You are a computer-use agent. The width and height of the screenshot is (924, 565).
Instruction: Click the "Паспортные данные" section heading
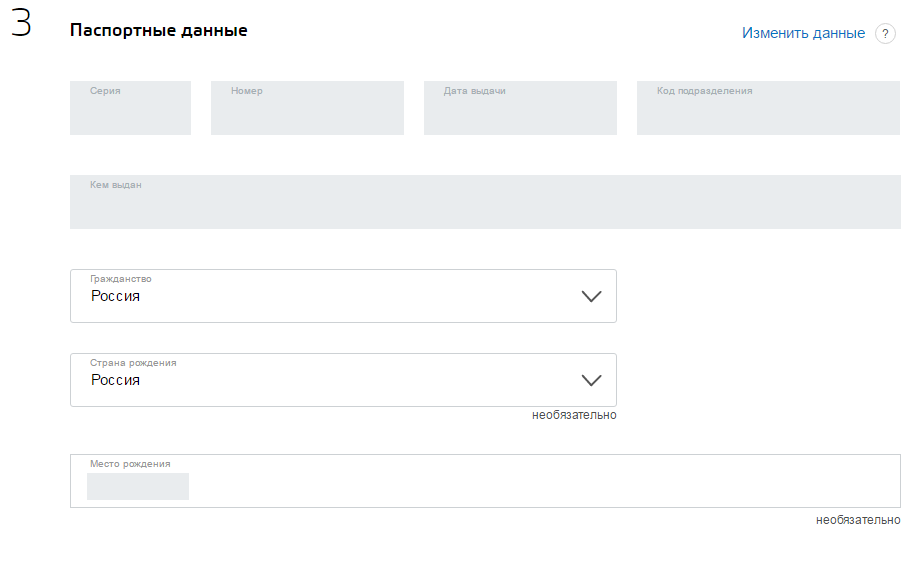[158, 31]
